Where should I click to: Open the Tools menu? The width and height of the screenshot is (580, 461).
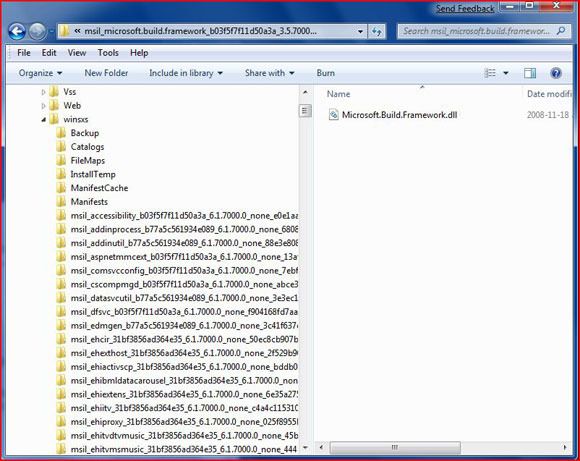(108, 53)
